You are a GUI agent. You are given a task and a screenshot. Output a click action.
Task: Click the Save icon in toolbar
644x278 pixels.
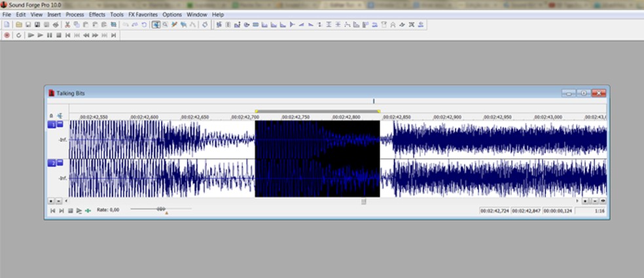click(27, 25)
